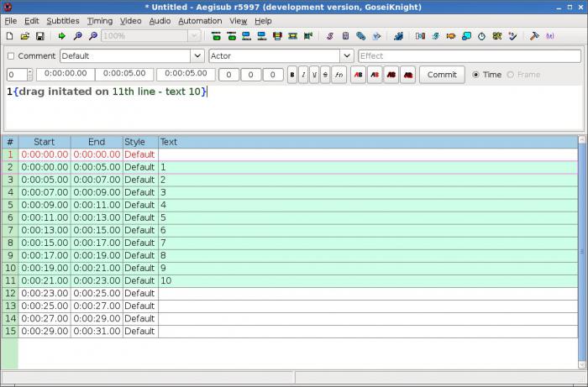Open the Attachments paperclip icon
588x387 pixels.
coord(360,36)
